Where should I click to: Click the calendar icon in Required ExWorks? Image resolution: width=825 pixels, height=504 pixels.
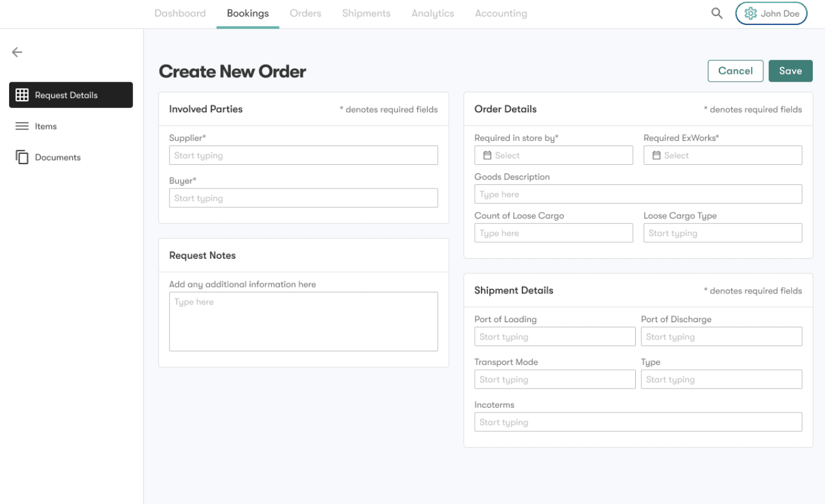coord(656,155)
